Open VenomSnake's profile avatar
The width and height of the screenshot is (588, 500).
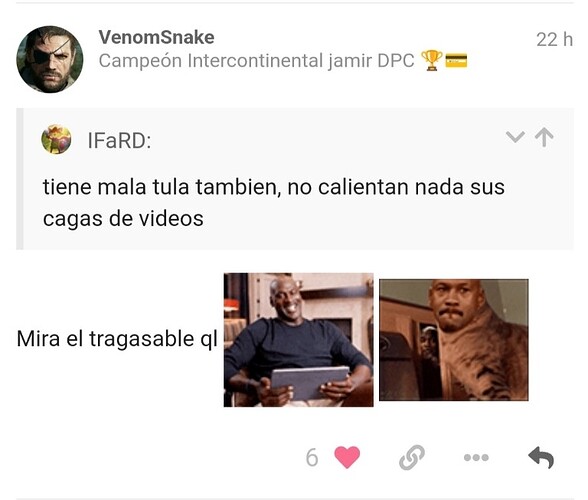pyautogui.click(x=50, y=59)
